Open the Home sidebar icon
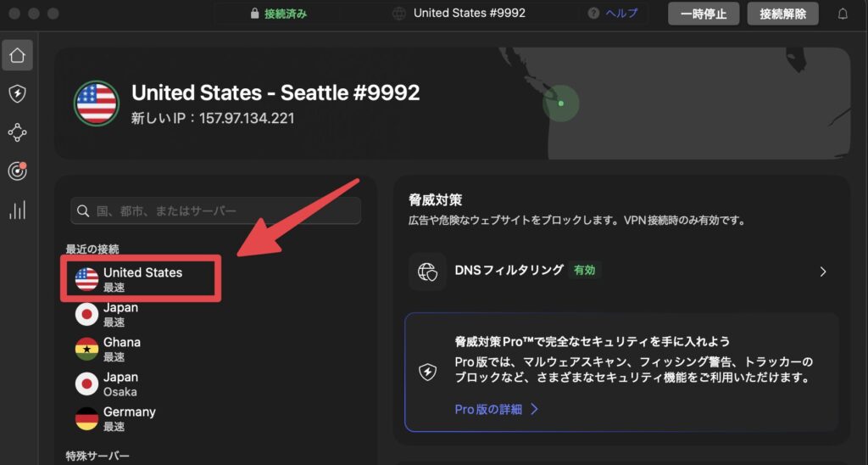Image resolution: width=868 pixels, height=465 pixels. [17, 55]
